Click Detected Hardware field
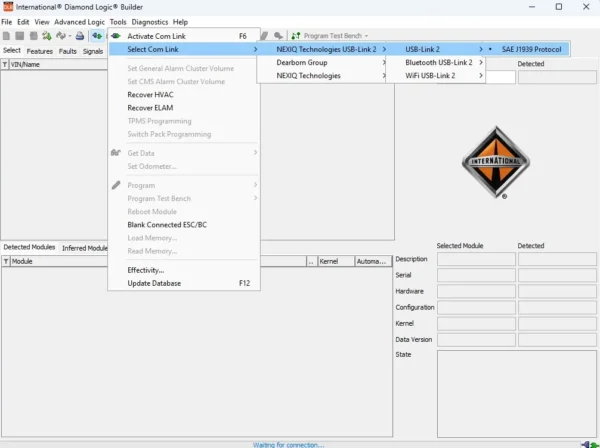Viewport: 600px width, 448px height. (557, 291)
